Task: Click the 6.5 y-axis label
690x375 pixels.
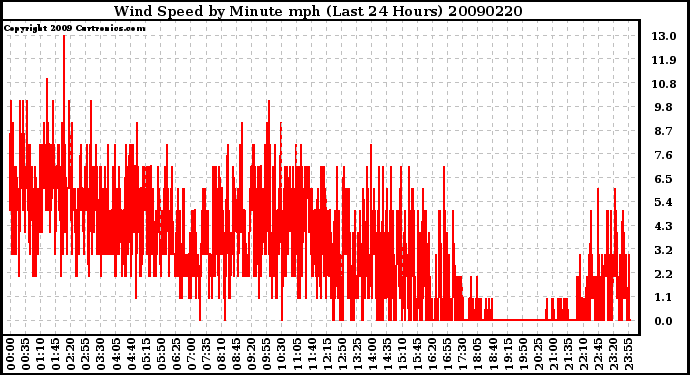Action: [x=664, y=179]
